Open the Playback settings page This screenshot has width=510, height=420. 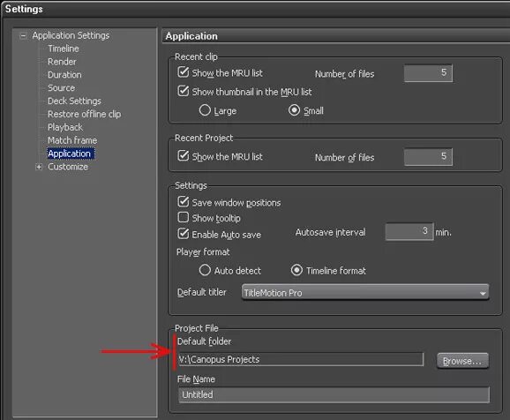pos(65,127)
